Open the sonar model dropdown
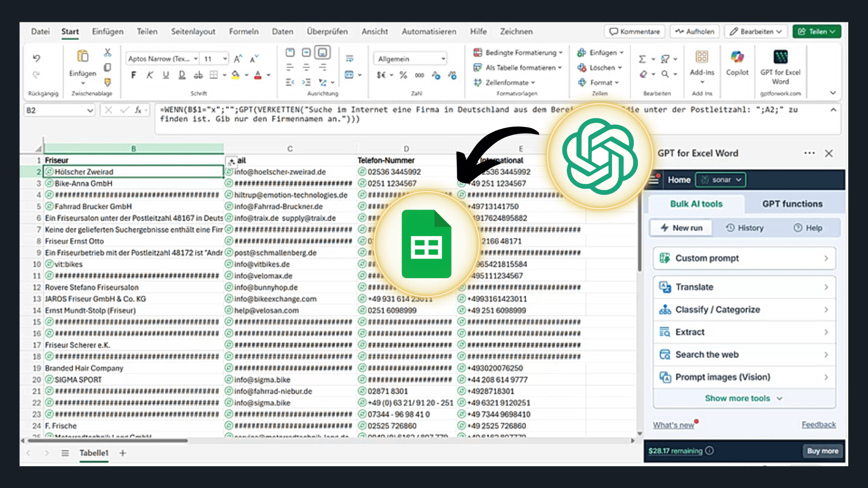868x488 pixels. click(720, 180)
